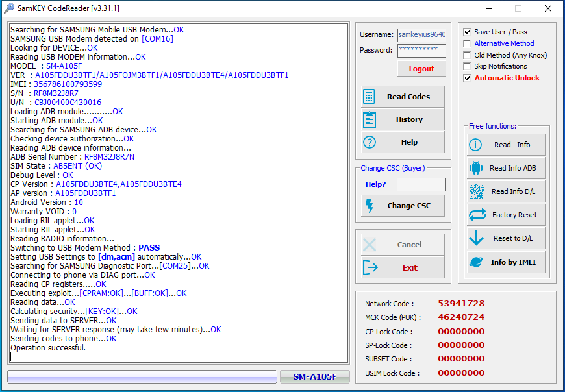Click the SUBSET Code value
The image size is (565, 392).
point(461,358)
